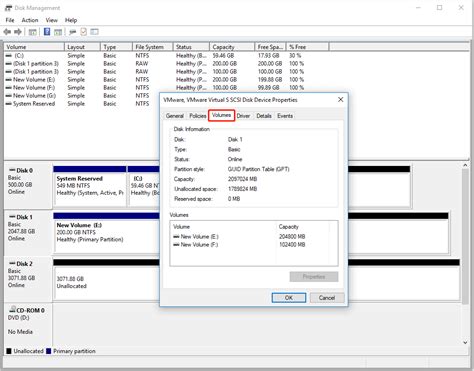Screen dimensions: 474x371
Task: Click the disk pane vertical scrollbar thumb
Action: (x=465, y=236)
